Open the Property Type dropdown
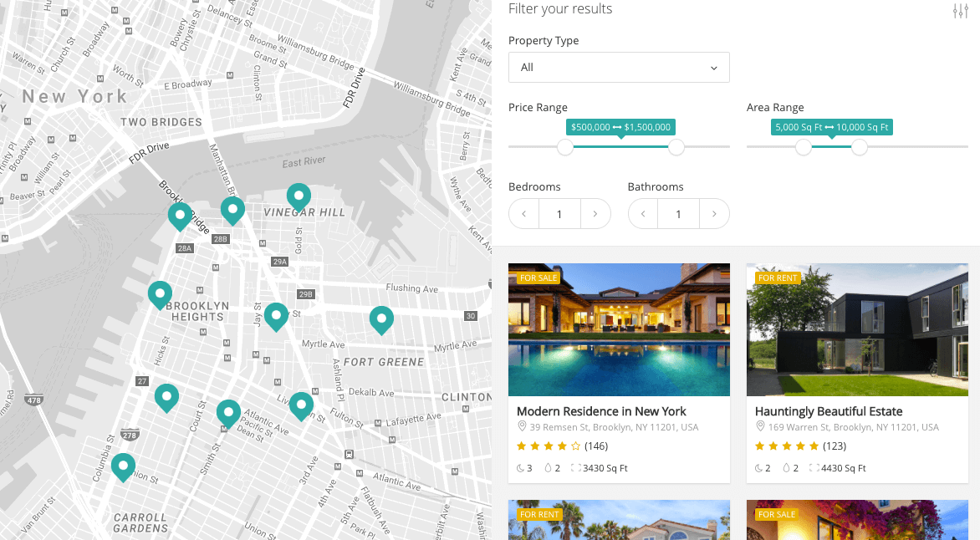 619,68
